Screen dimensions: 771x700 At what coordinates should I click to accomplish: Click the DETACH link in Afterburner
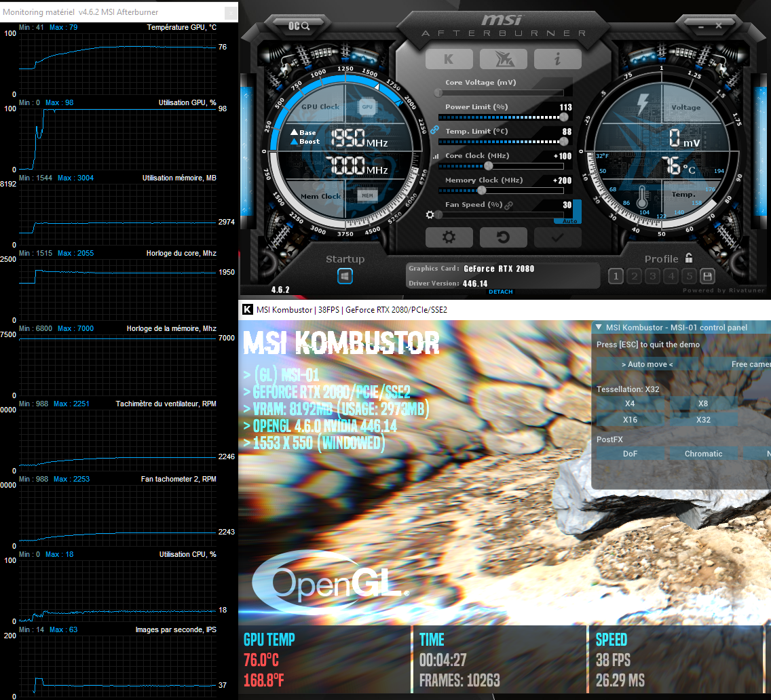501,292
